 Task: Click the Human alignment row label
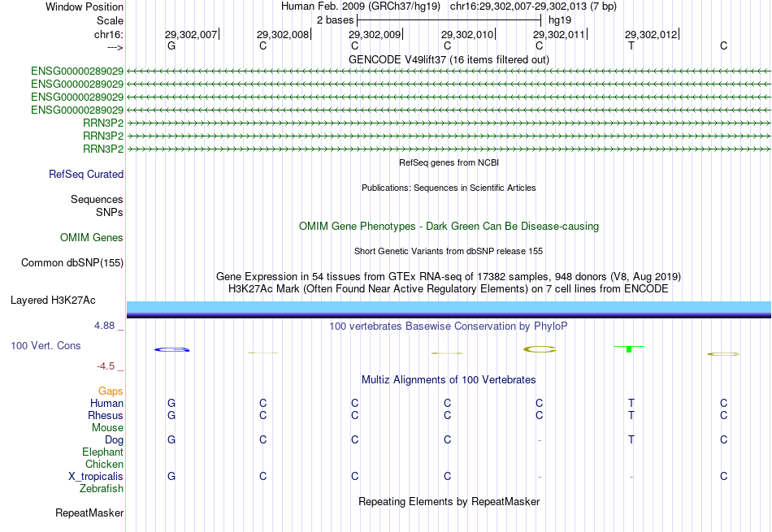coord(106,403)
